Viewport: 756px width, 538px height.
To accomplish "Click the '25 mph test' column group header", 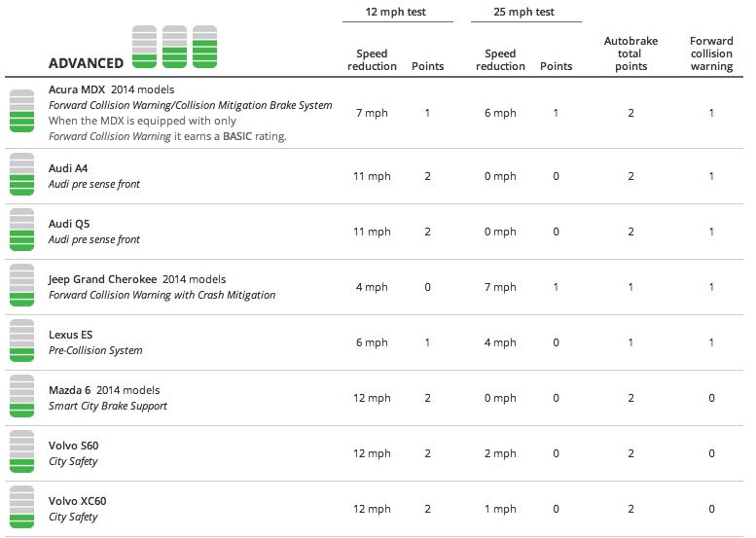I will click(x=523, y=12).
